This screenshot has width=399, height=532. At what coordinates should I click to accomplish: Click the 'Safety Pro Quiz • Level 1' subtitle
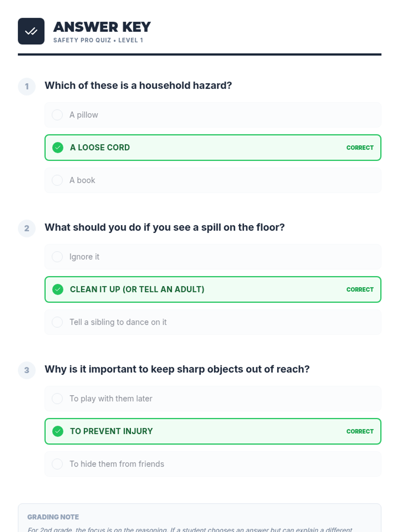point(98,40)
